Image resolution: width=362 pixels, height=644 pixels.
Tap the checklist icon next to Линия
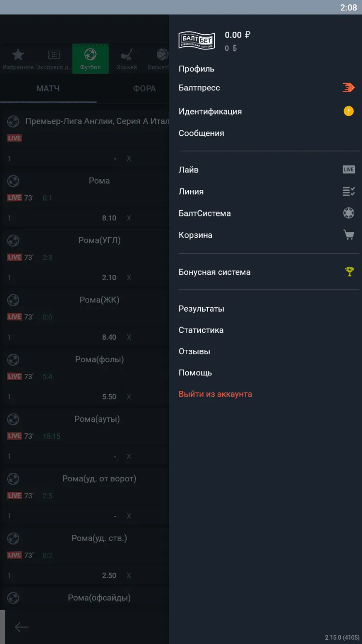pos(348,191)
